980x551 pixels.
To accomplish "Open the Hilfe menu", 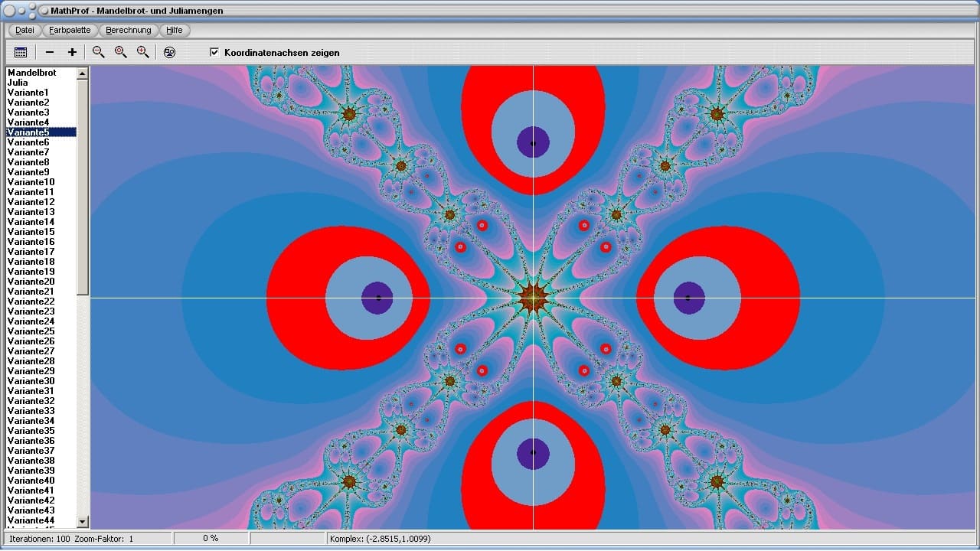I will click(175, 30).
